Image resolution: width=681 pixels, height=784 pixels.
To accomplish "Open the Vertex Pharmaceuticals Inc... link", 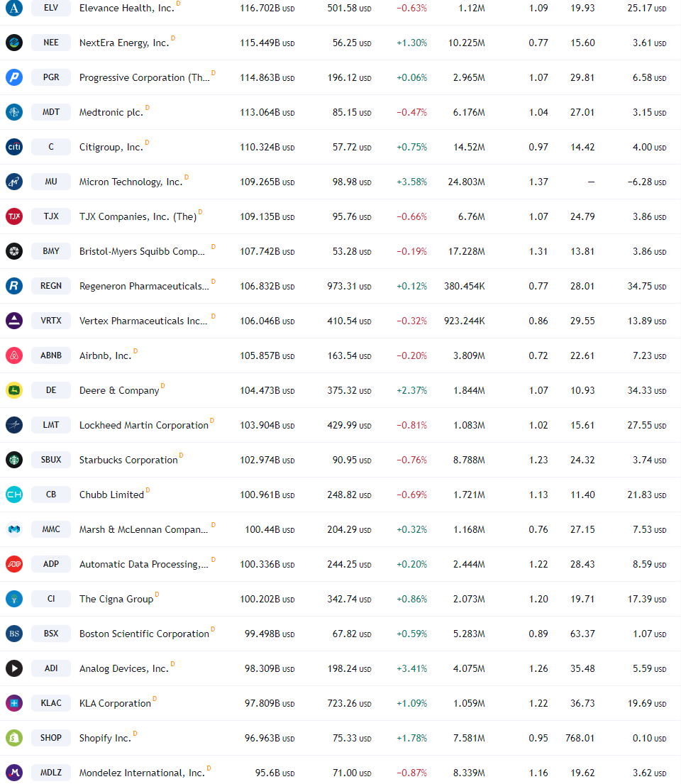I will pos(143,321).
